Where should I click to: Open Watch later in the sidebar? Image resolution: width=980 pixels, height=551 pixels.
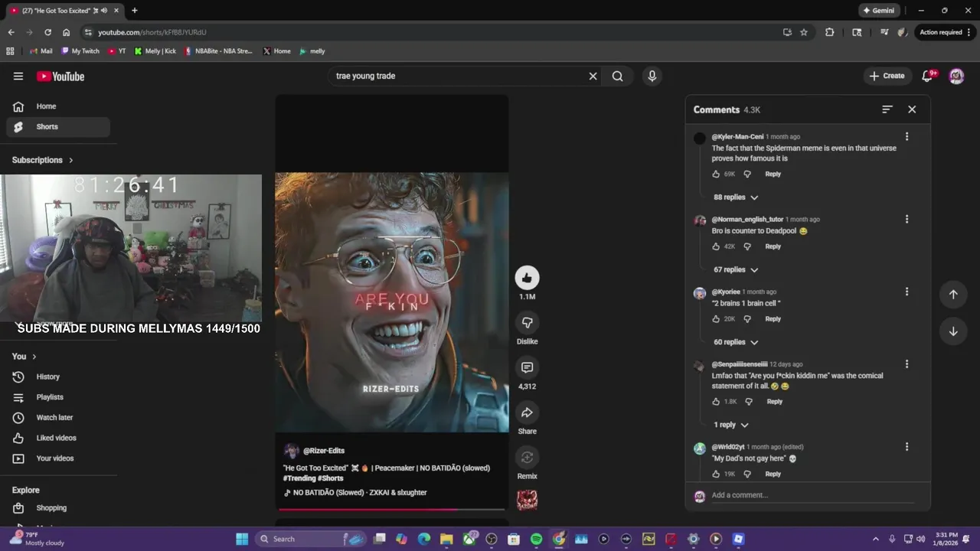click(x=58, y=417)
